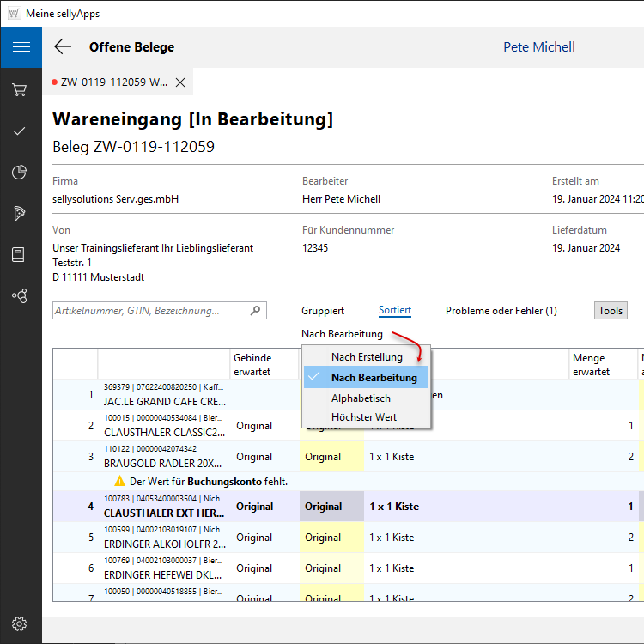Click the book icon in the sidebar
This screenshot has height=644, width=644.
pos(20,254)
